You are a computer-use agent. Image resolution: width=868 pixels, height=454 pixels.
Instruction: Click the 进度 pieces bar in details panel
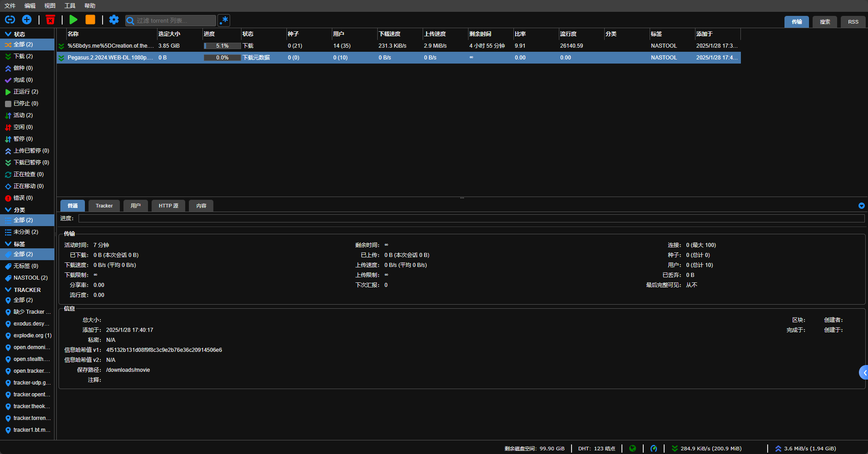pos(472,218)
